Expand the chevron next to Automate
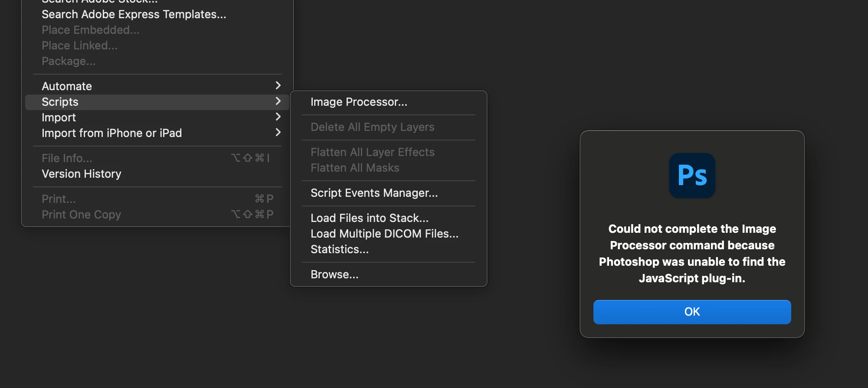 (x=278, y=86)
